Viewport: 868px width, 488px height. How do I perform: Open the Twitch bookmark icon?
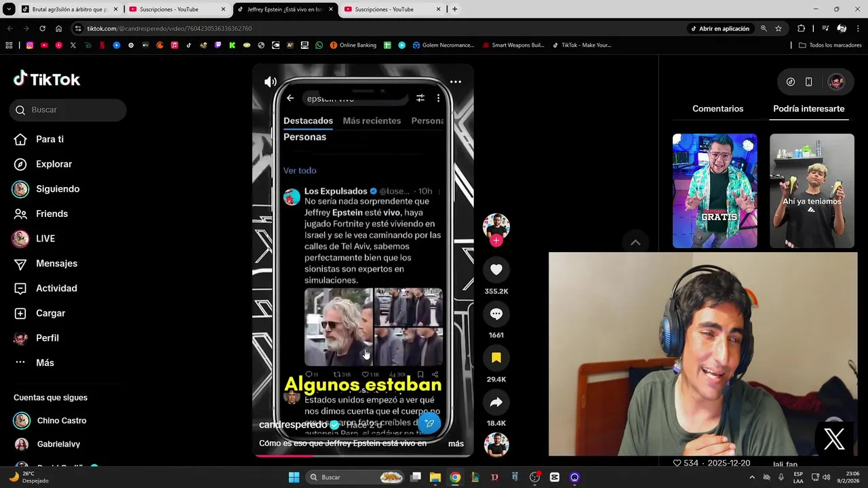(218, 45)
